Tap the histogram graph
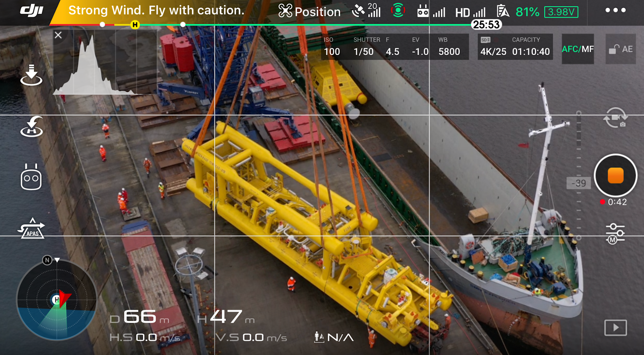Image resolution: width=644 pixels, height=355 pixels. [x=105, y=62]
